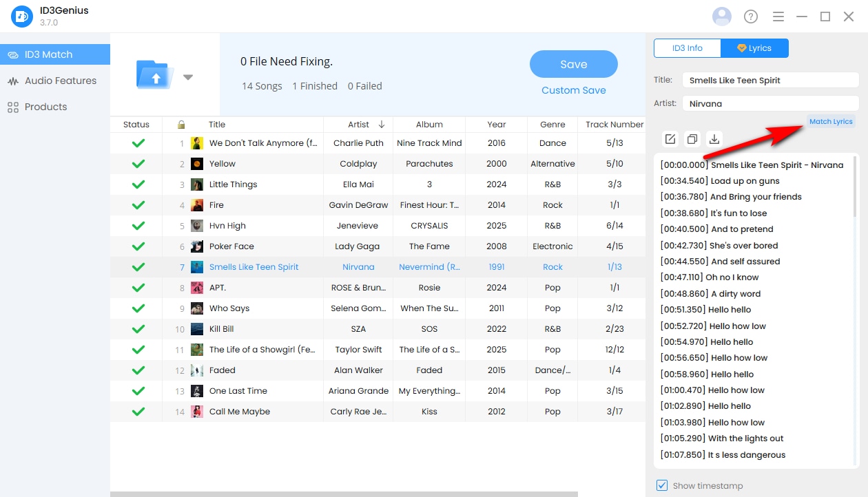This screenshot has width=868, height=497.
Task: Click the Match Lyrics button
Action: [x=831, y=121]
